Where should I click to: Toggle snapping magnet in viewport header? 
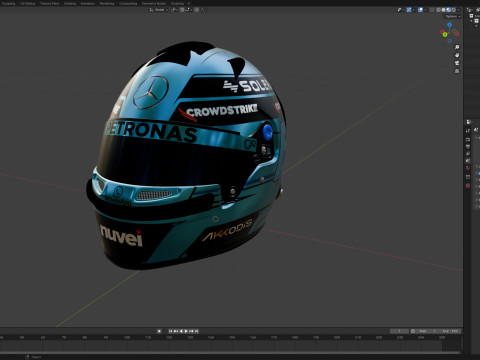click(x=182, y=10)
